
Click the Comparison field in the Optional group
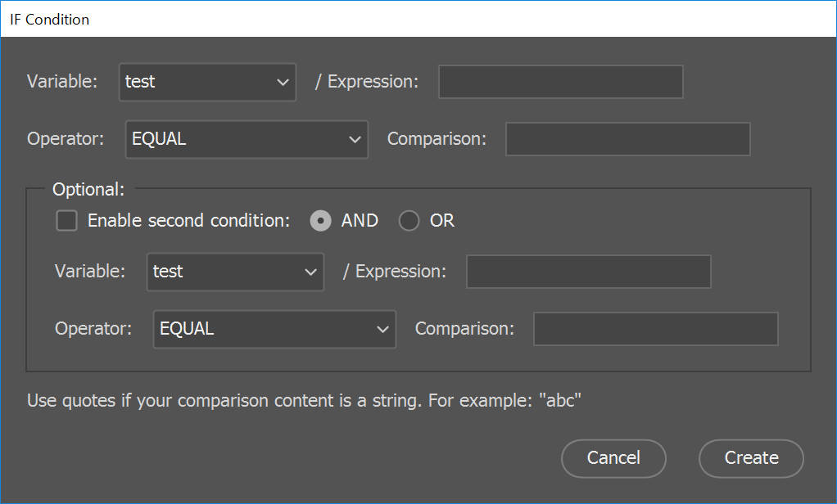tap(655, 329)
